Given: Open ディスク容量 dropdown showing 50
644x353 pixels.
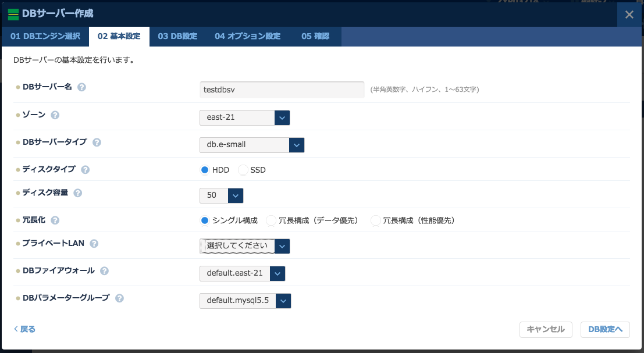Looking at the screenshot, I should 222,195.
